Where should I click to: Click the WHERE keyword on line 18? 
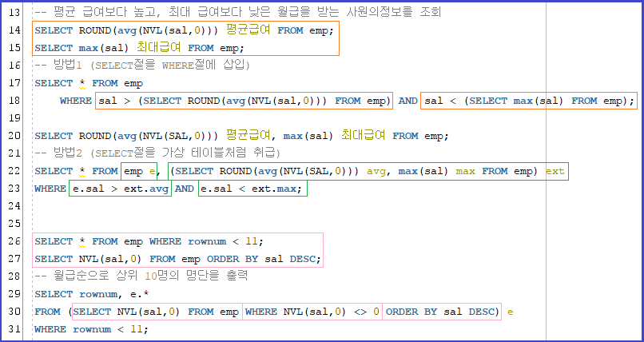76,101
